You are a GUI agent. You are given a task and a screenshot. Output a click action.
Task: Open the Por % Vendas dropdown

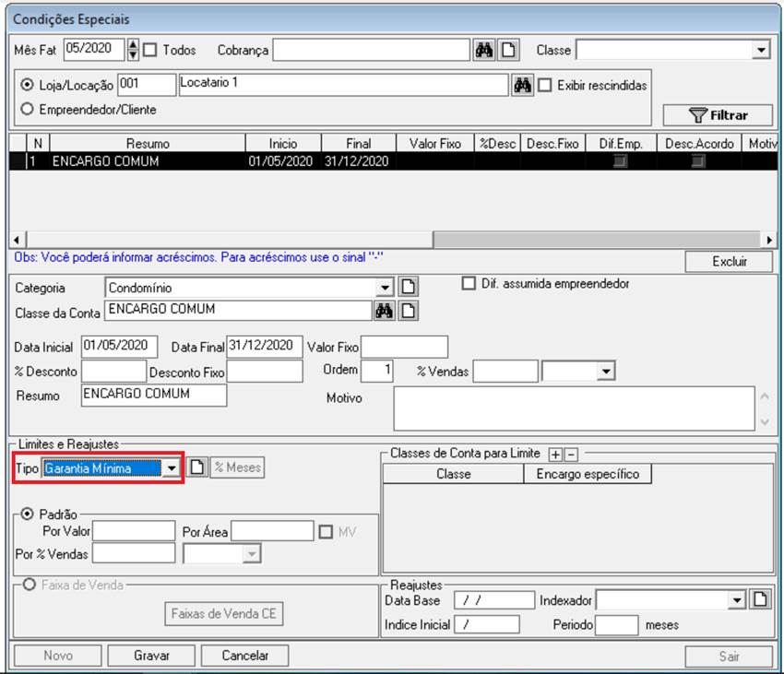pos(253,554)
